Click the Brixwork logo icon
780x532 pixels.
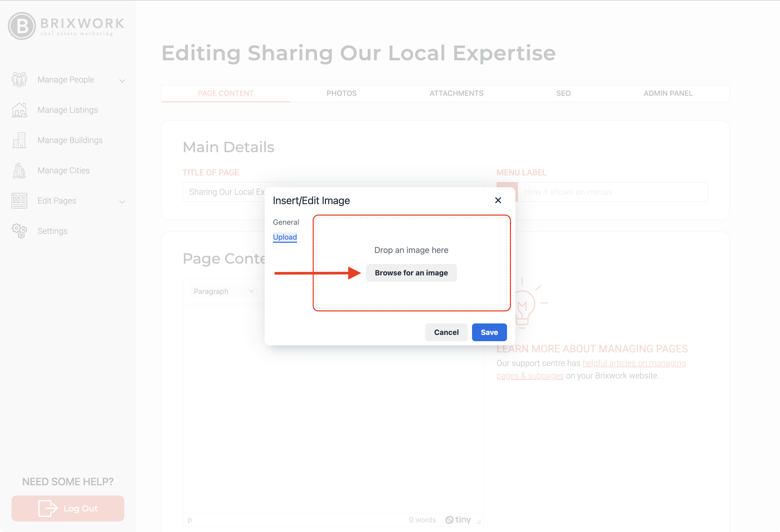tap(21, 26)
